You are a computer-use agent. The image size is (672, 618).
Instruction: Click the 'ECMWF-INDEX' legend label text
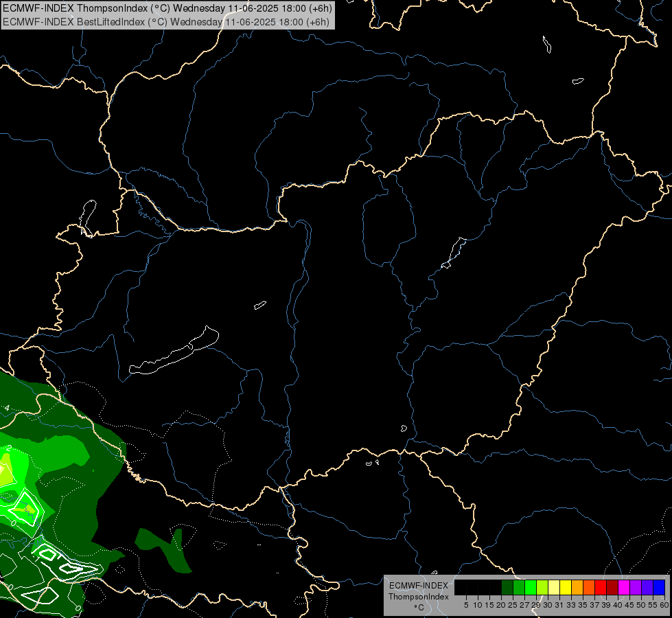(419, 586)
